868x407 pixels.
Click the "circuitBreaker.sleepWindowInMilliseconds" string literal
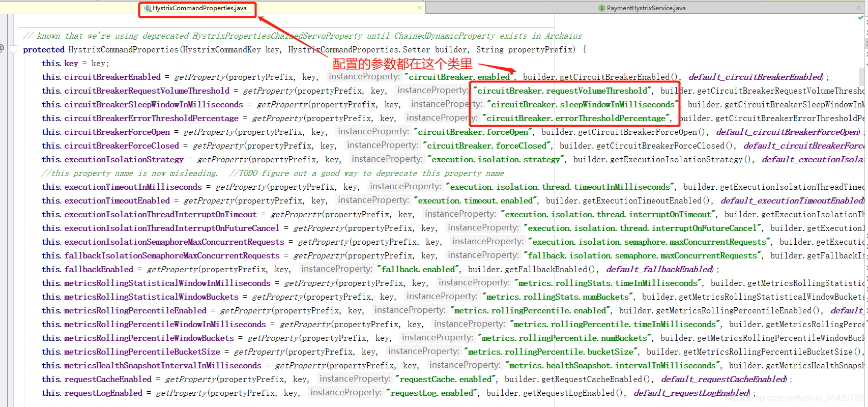(583, 104)
